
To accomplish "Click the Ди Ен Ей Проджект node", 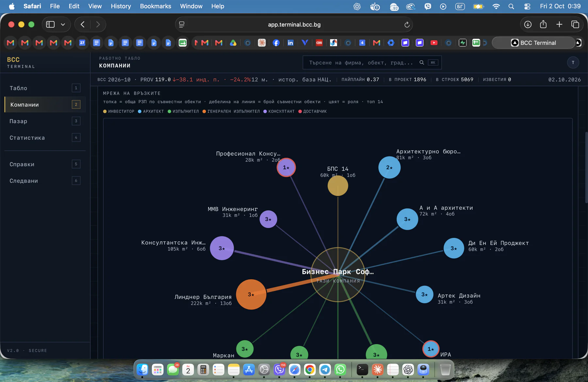I will (454, 248).
